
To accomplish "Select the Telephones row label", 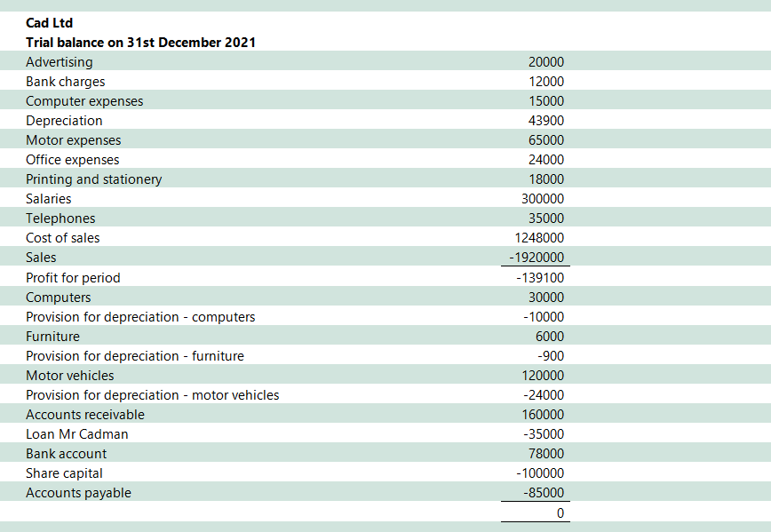I will click(60, 218).
